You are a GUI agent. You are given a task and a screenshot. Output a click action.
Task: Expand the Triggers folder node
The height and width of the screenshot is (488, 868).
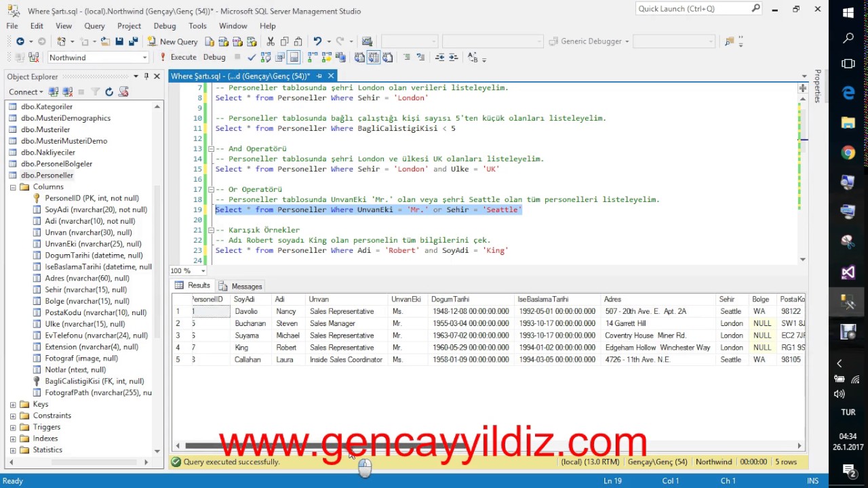[x=13, y=428]
